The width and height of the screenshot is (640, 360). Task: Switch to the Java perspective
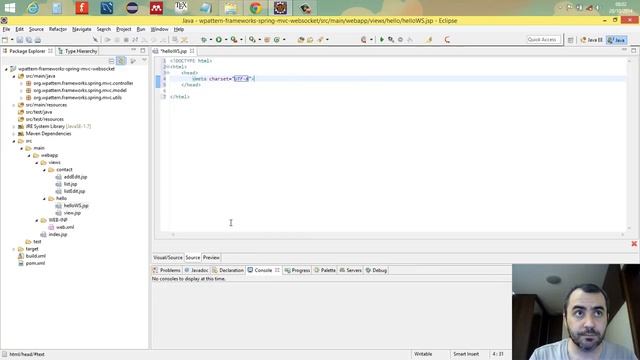coord(616,40)
